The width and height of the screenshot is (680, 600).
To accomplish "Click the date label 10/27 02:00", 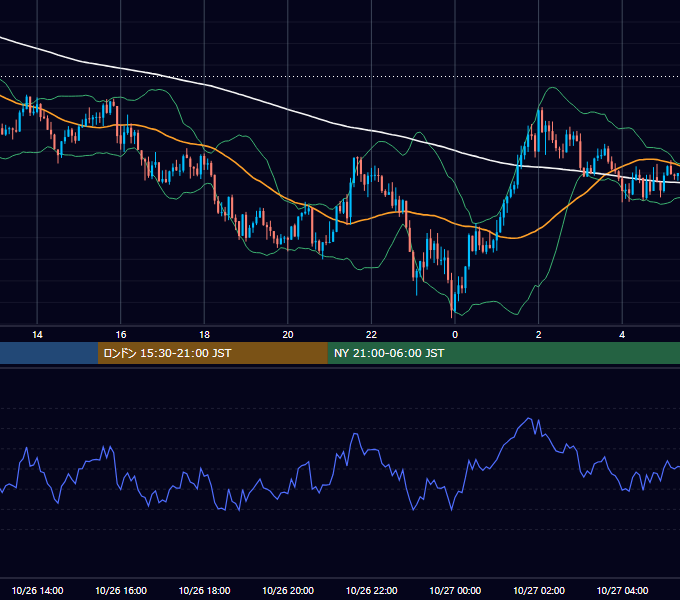I will (x=539, y=590).
